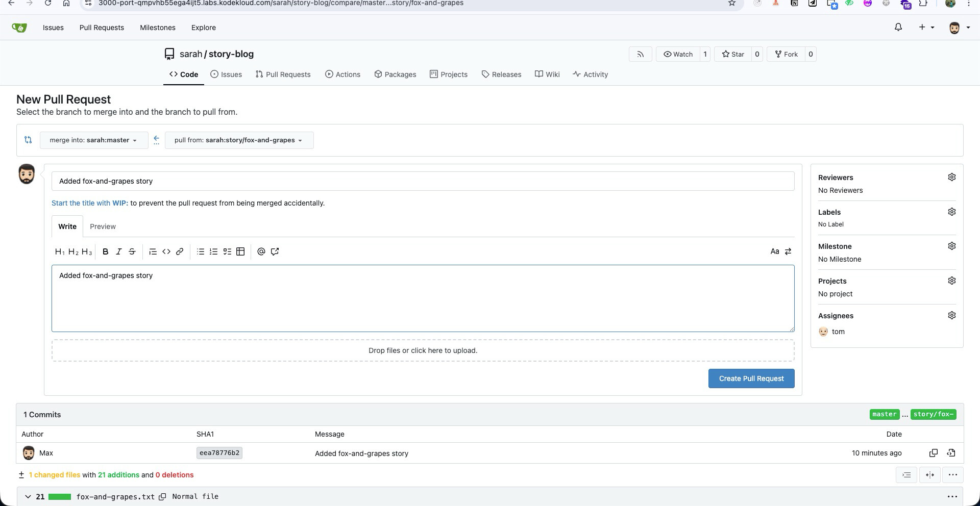The image size is (980, 506).
Task: Copy the commit SHA eea78776b2
Action: click(x=934, y=453)
